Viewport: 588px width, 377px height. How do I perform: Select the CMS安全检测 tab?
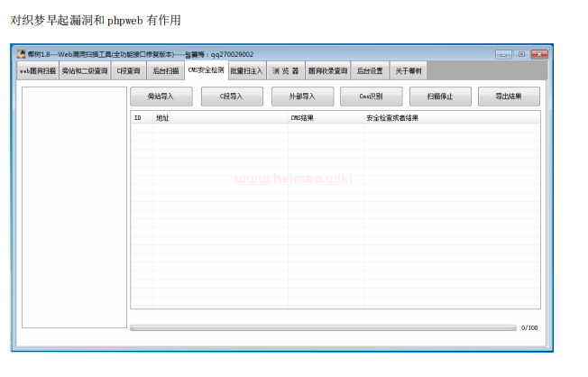(206, 70)
